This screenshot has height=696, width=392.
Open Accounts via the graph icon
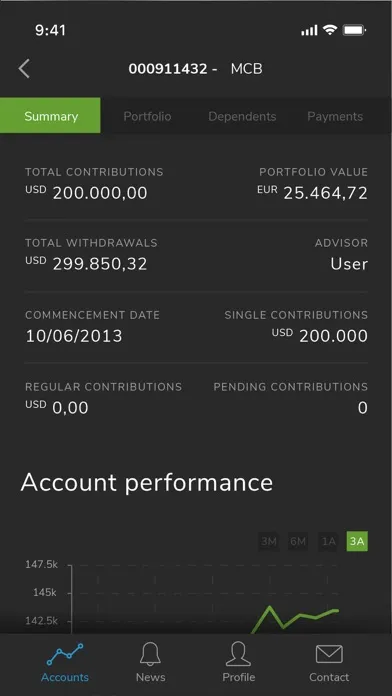65,655
